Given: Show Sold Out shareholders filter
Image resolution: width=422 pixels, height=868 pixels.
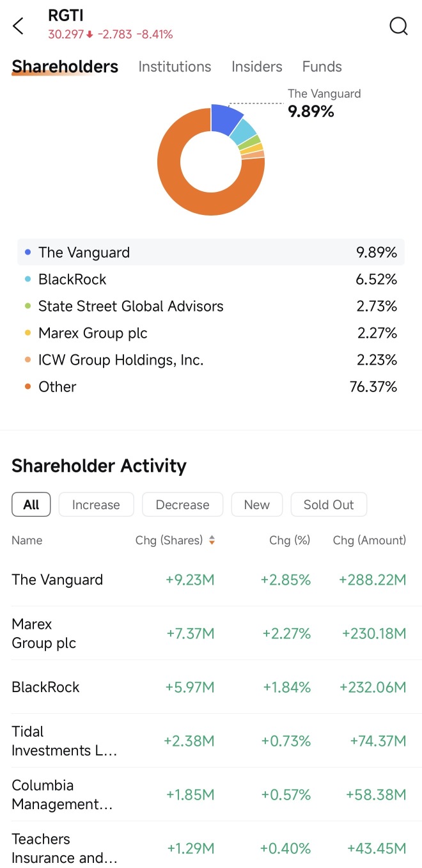Looking at the screenshot, I should (x=329, y=505).
